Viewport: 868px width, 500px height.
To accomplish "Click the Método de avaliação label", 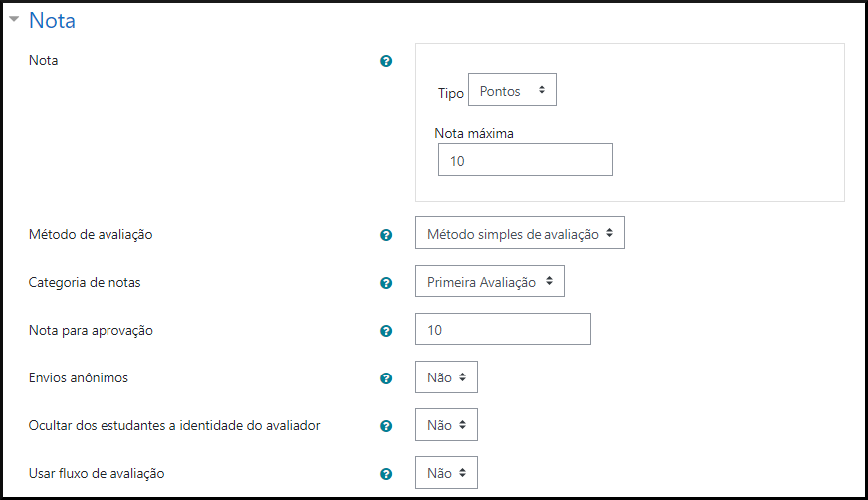I will (91, 235).
